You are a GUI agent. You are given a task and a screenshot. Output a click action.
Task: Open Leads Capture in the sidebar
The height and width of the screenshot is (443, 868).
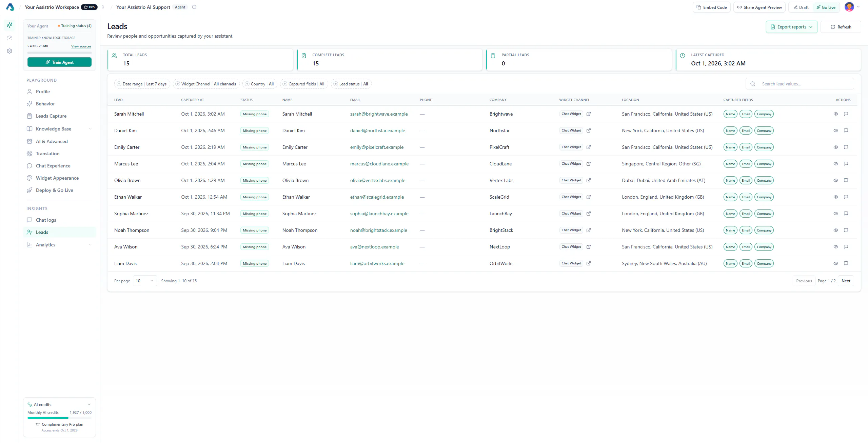pyautogui.click(x=59, y=116)
